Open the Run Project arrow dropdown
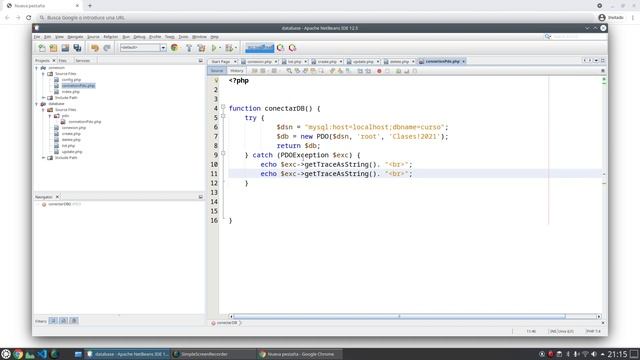This screenshot has height=360, width=640. pyautogui.click(x=220, y=48)
